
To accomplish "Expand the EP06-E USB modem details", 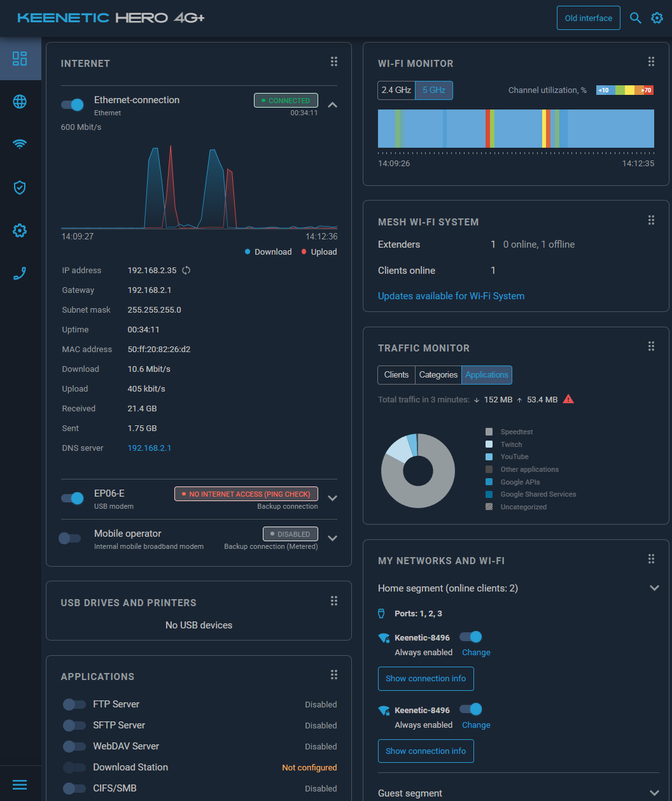I will 332,498.
